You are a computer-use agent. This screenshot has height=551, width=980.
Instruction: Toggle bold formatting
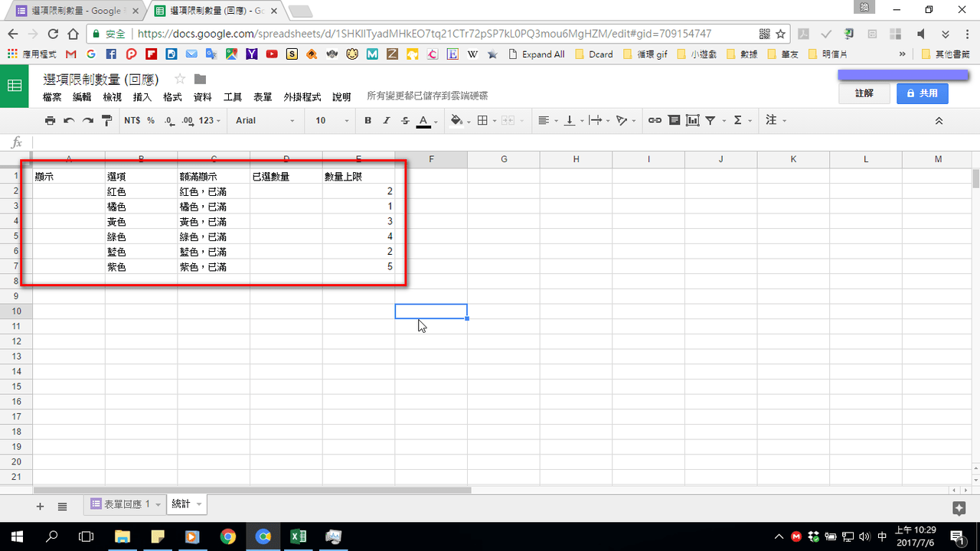coord(367,120)
